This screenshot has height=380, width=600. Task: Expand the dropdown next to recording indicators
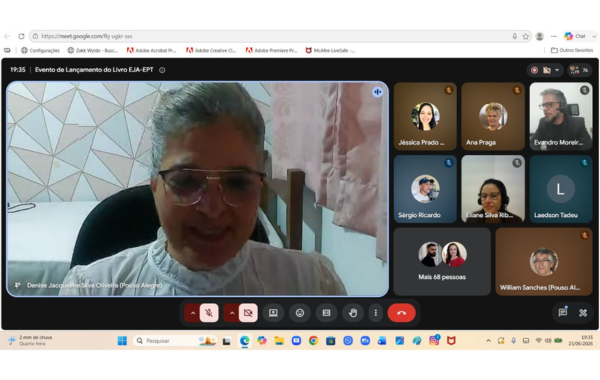click(x=557, y=70)
